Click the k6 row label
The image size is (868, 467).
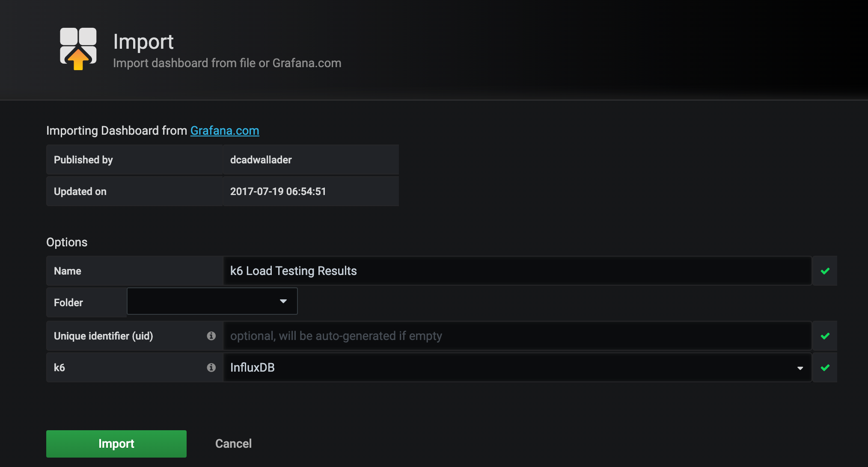click(59, 367)
